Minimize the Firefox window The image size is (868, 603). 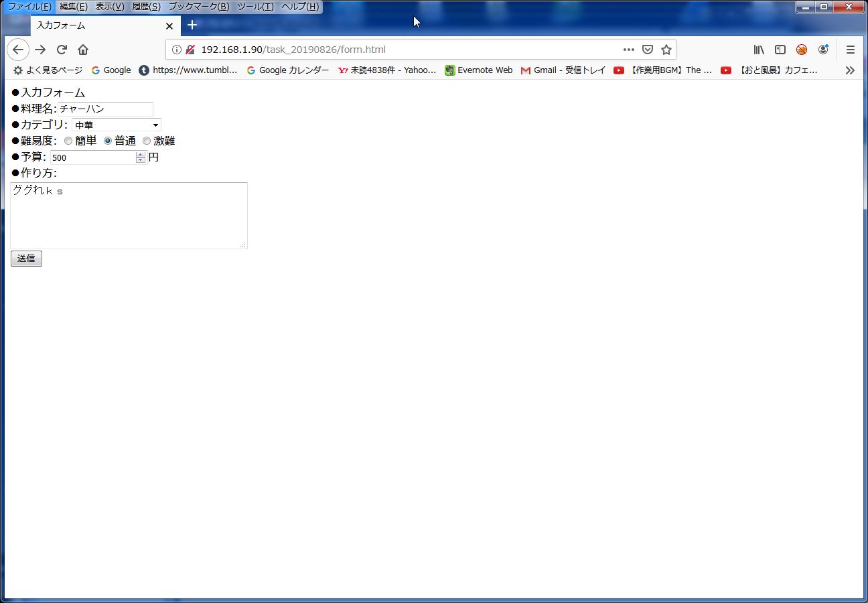[806, 7]
